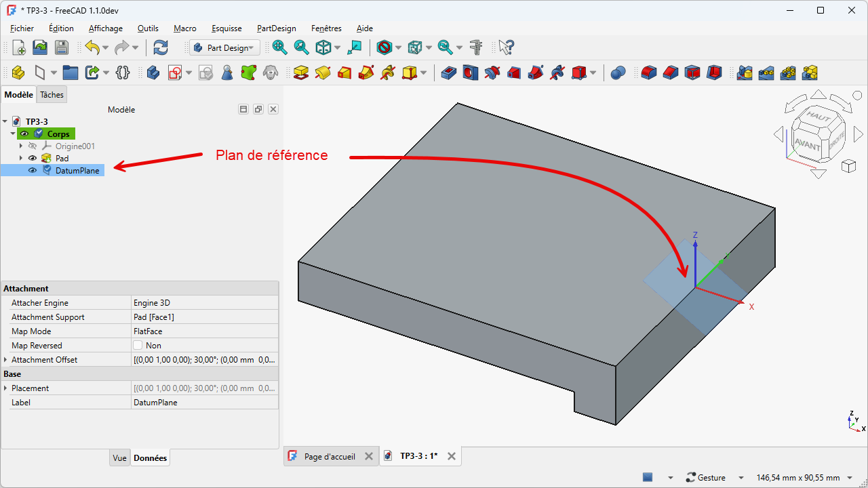Expand the Origine001 tree node

(21, 146)
